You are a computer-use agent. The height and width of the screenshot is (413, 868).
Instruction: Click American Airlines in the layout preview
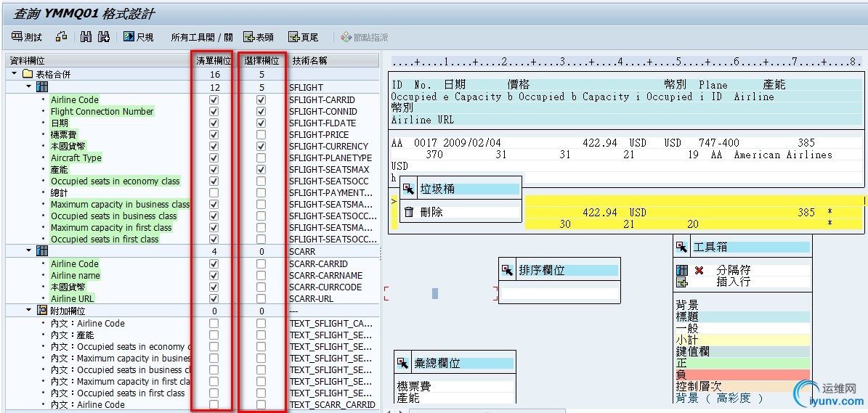click(x=783, y=155)
